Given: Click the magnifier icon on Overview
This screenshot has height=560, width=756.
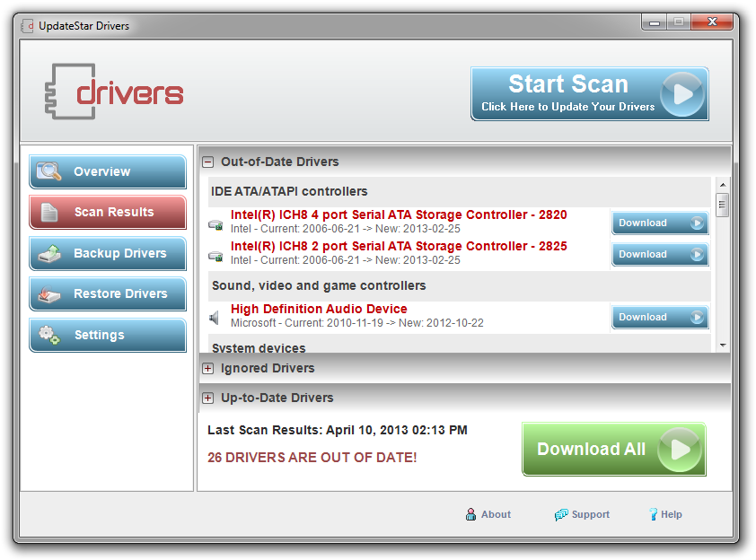Looking at the screenshot, I should pos(48,171).
